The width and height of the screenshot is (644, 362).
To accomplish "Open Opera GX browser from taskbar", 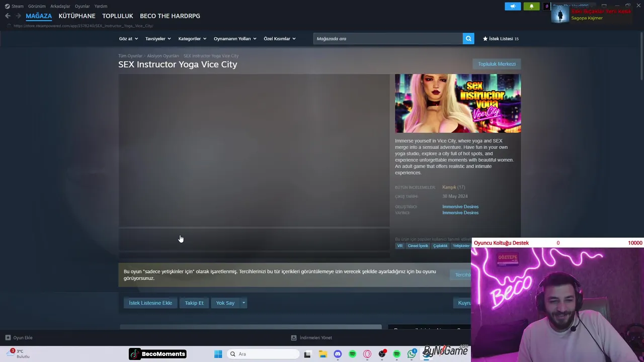I will (367, 354).
